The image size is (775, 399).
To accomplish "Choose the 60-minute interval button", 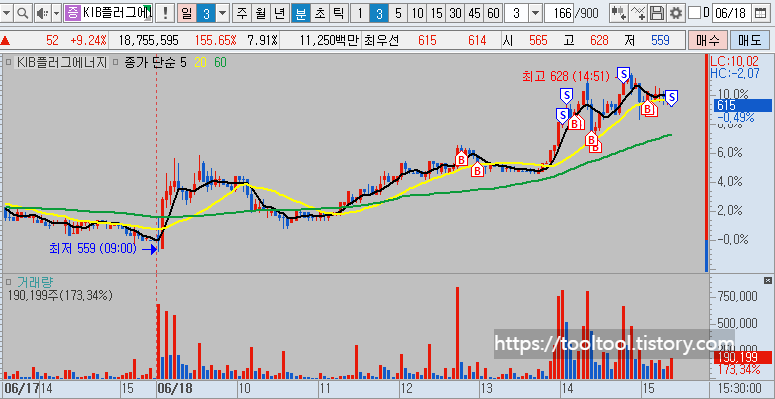I will coord(493,13).
